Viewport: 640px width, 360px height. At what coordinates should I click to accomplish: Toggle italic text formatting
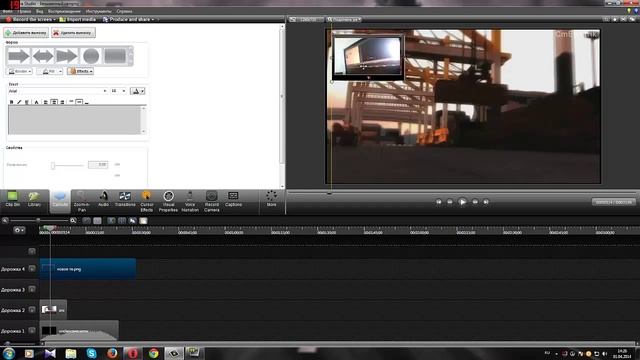[x=19, y=102]
